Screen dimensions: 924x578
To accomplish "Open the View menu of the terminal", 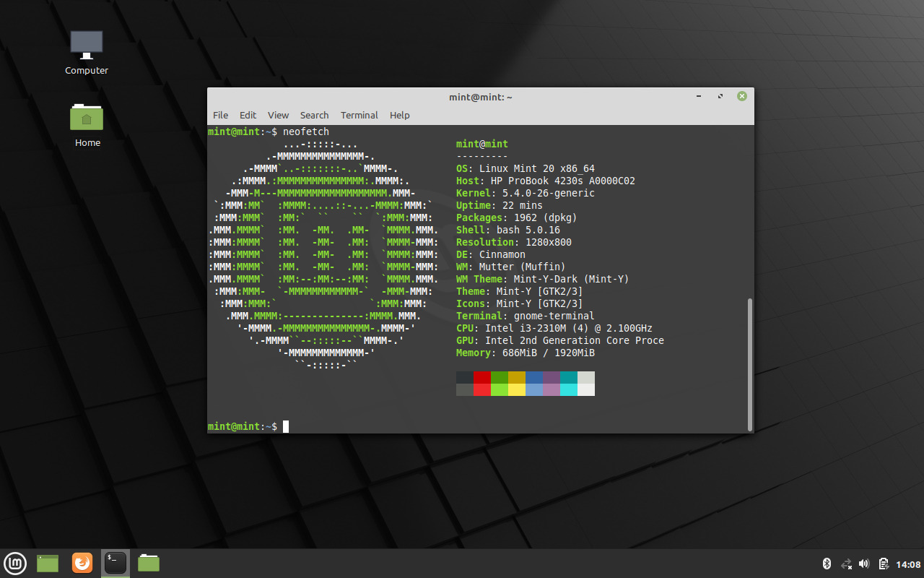I will pyautogui.click(x=278, y=115).
